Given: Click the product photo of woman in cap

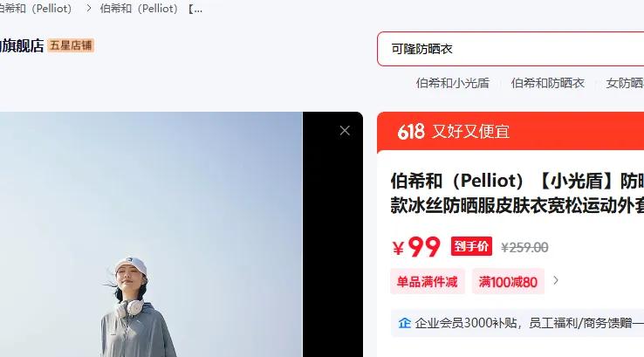Looking at the screenshot, I should [x=151, y=234].
